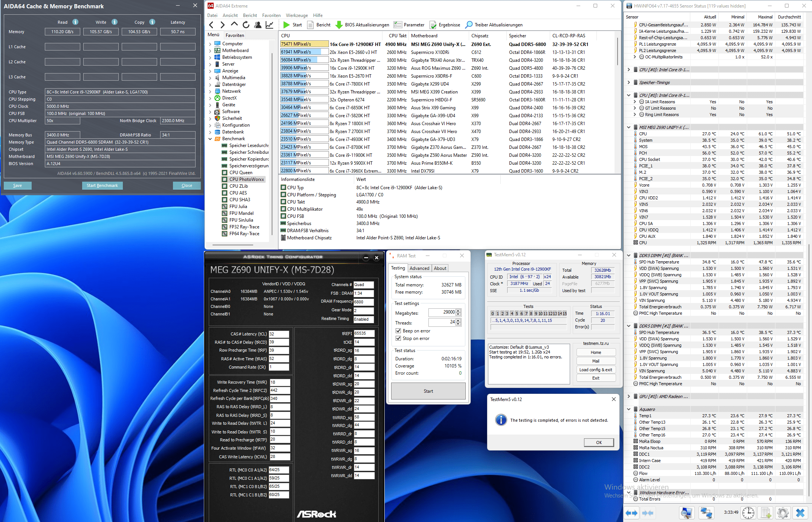
Task: Click the Read info icon in memory benchmark
Action: point(75,22)
